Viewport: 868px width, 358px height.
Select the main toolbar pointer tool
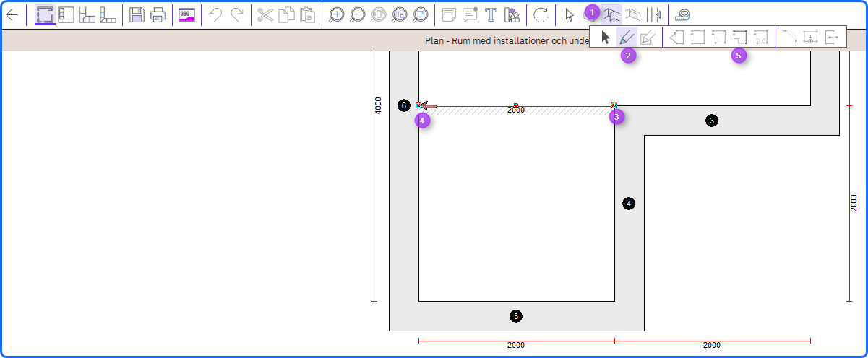pos(570,14)
